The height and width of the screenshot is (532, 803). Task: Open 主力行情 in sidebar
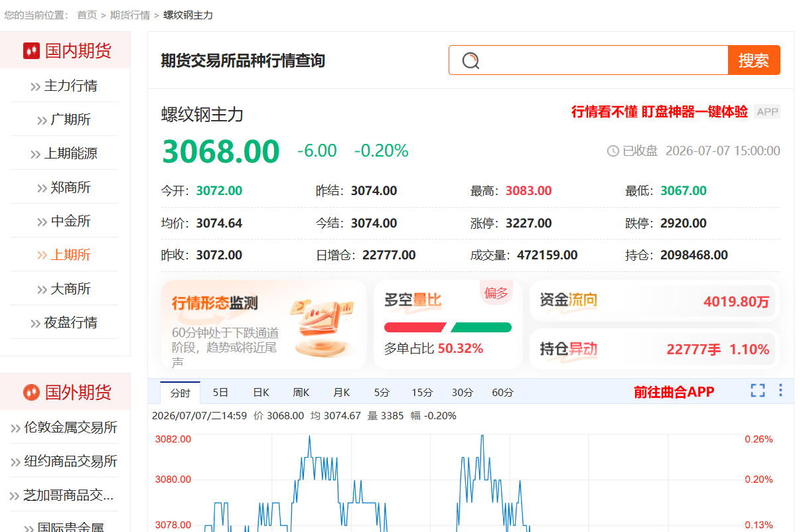click(64, 86)
